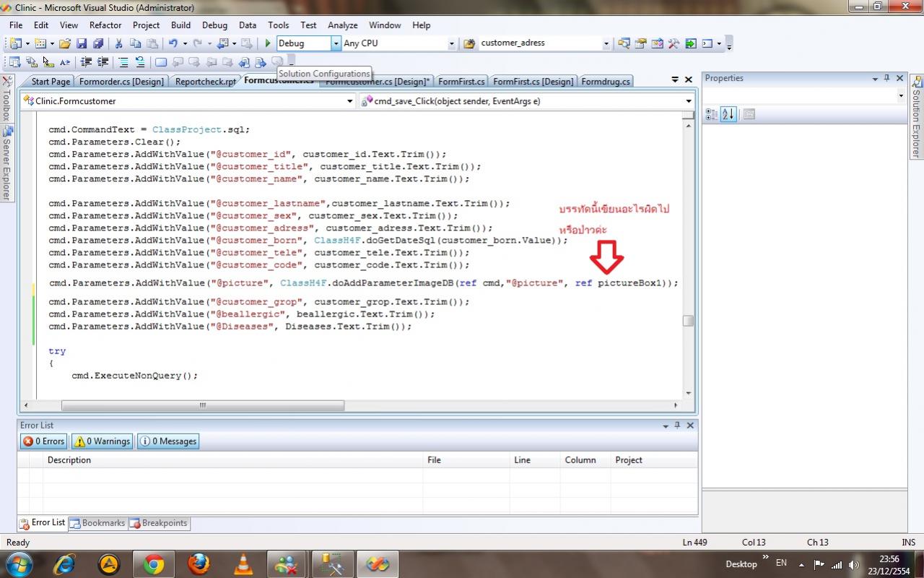Image resolution: width=924 pixels, height=578 pixels.
Task: Click the Save All icon
Action: pyautogui.click(x=98, y=43)
